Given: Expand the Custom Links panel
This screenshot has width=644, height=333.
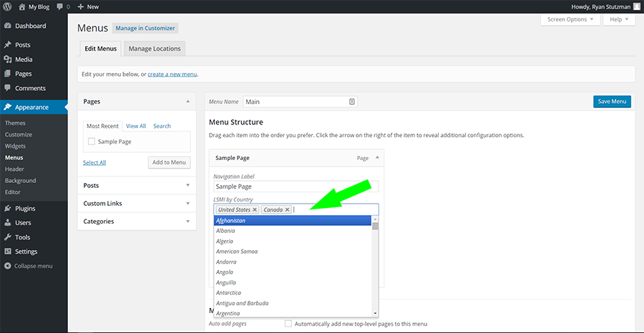Looking at the screenshot, I should click(187, 204).
